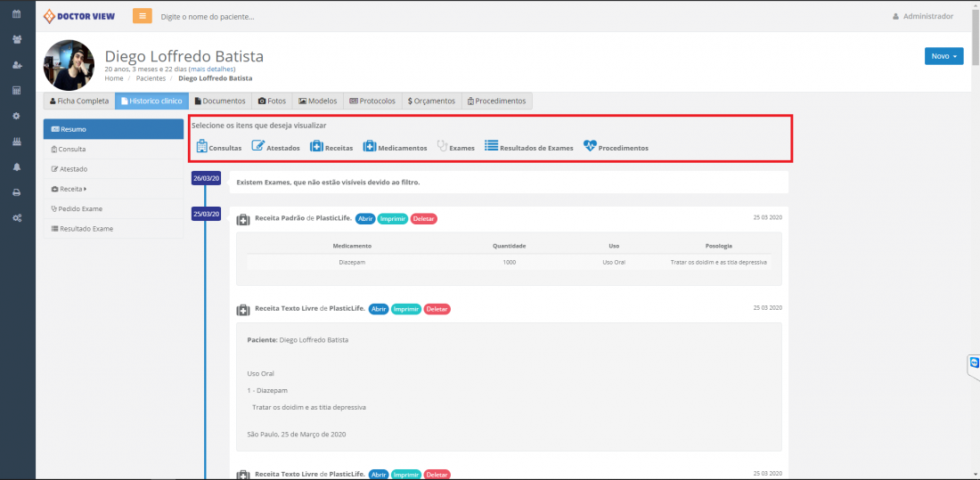The width and height of the screenshot is (980, 480).
Task: Toggle the greyed-out Exames filter on
Action: [455, 147]
